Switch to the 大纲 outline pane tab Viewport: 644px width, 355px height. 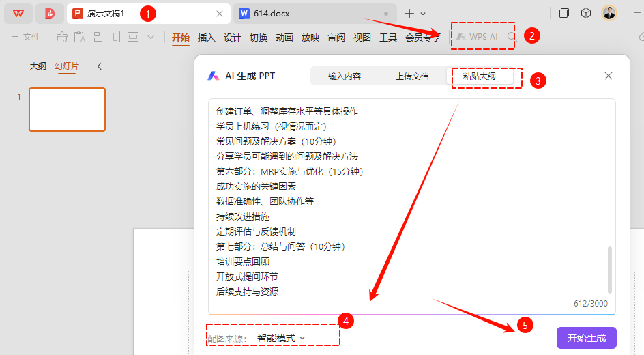pos(38,66)
